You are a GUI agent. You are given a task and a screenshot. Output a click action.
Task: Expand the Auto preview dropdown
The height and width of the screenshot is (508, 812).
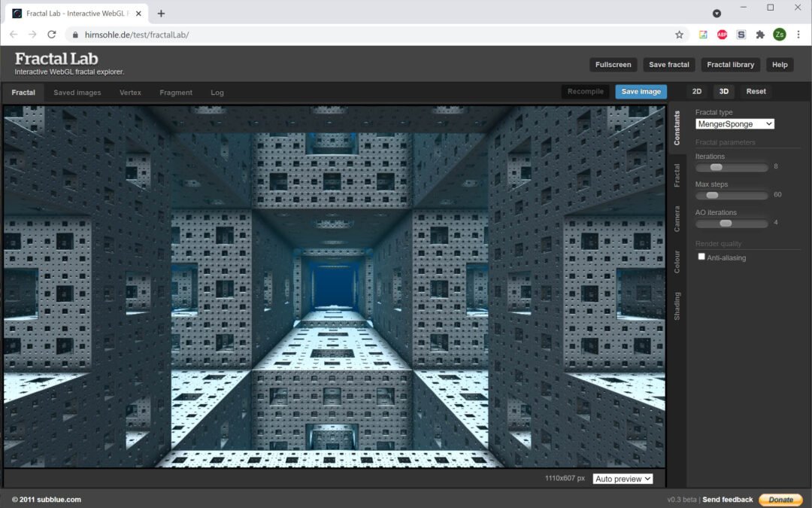623,479
